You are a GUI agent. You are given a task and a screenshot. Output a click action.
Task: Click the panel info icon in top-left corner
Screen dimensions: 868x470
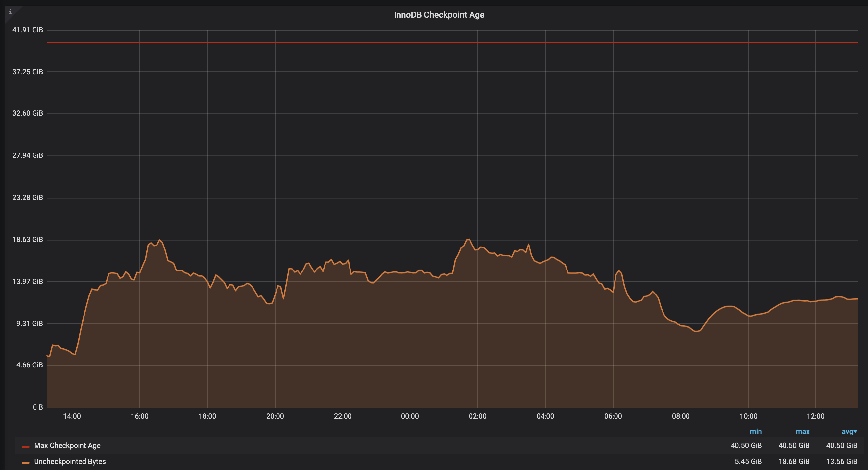click(x=10, y=12)
